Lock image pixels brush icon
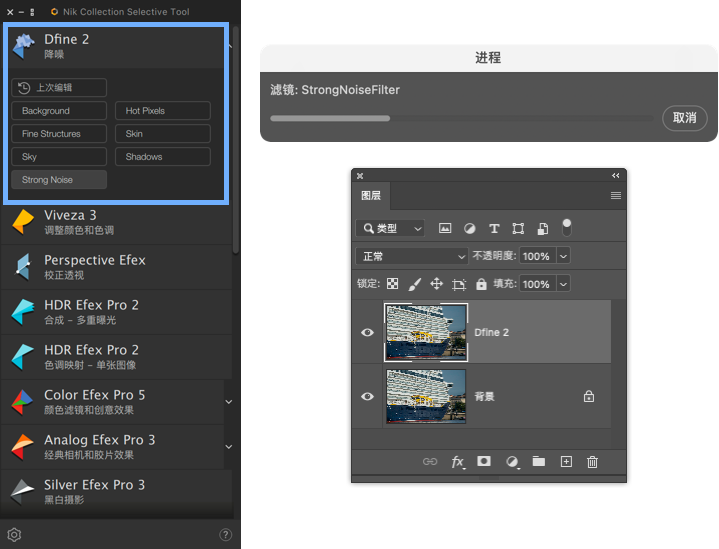 pos(415,284)
